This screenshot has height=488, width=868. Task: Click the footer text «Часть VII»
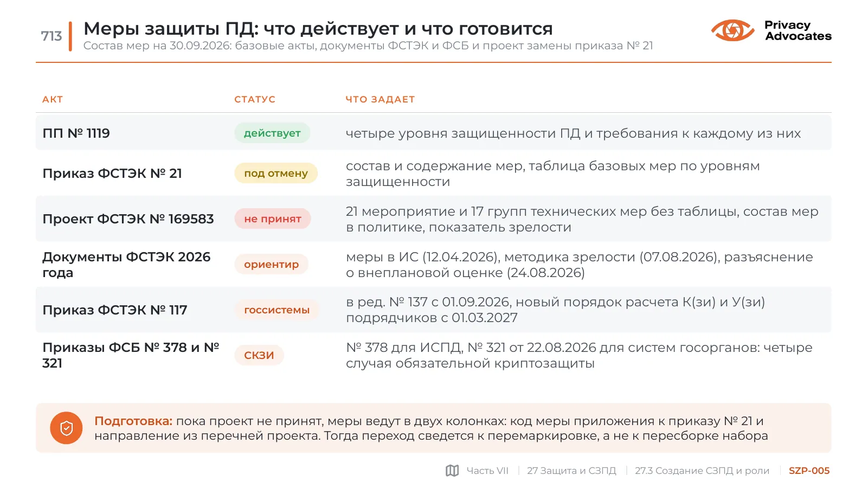tap(487, 471)
